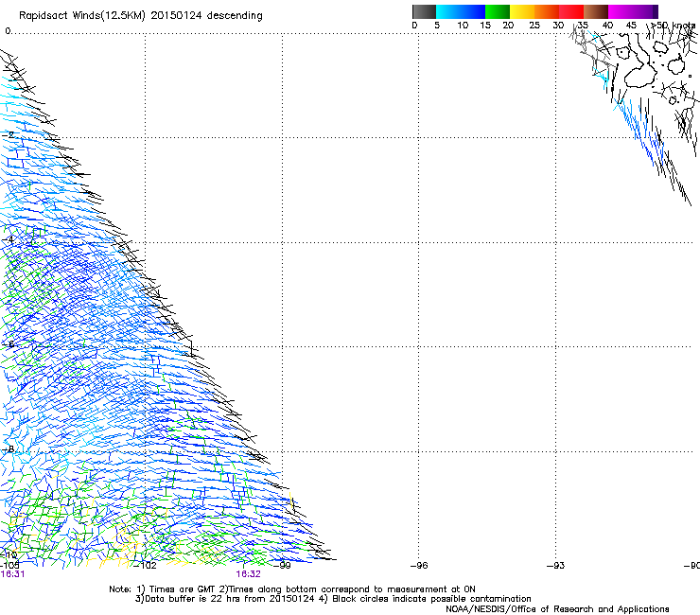Click the purple time stamp '16:31'
This screenshot has width=700, height=615.
point(12,574)
